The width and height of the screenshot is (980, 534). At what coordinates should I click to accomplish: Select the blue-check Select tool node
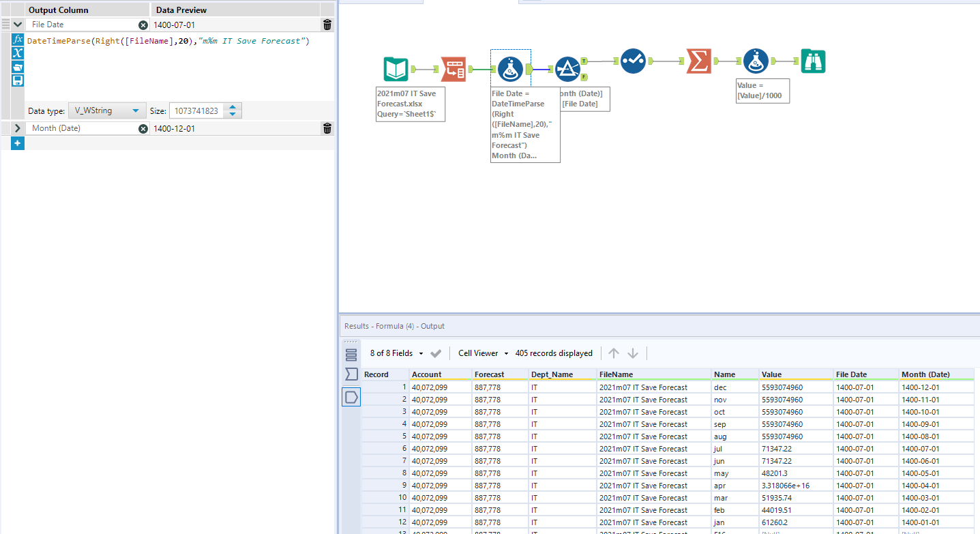tap(633, 61)
